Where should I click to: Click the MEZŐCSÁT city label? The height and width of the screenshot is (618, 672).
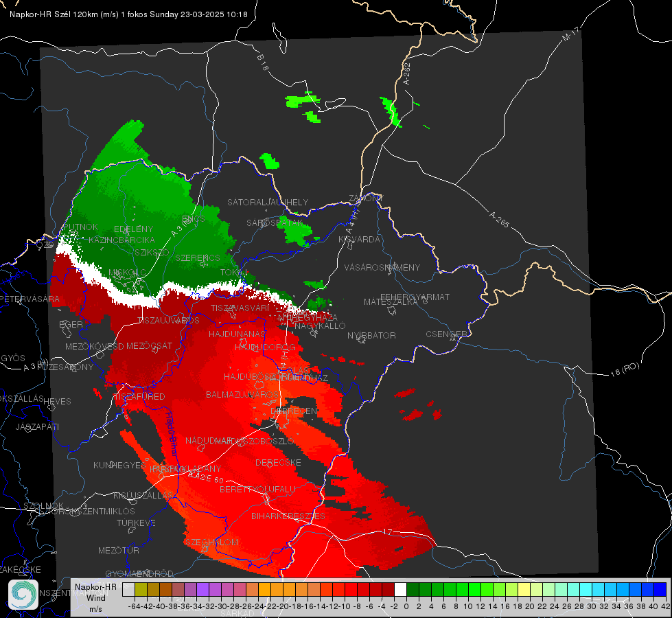coord(149,345)
